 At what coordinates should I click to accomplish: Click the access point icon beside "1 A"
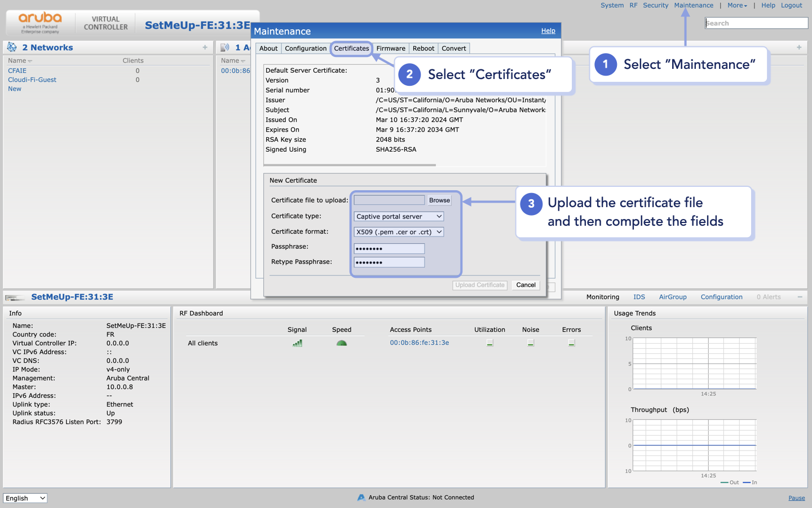tap(224, 47)
